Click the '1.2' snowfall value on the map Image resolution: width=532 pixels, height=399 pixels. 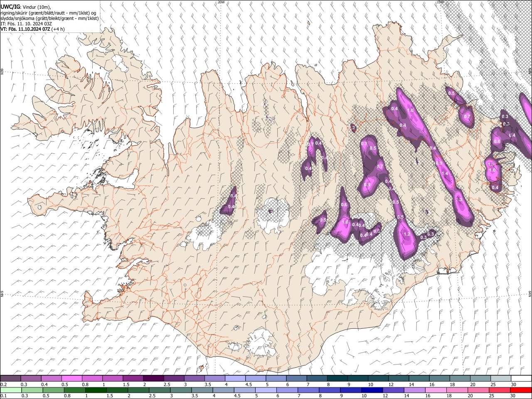pyautogui.click(x=407, y=234)
